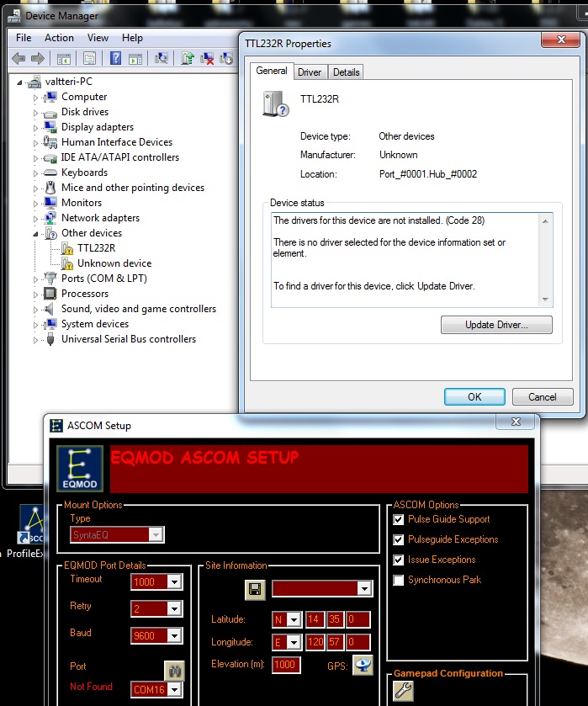This screenshot has width=588, height=706.
Task: Click the device status scrollbar down arrow
Action: (546, 300)
